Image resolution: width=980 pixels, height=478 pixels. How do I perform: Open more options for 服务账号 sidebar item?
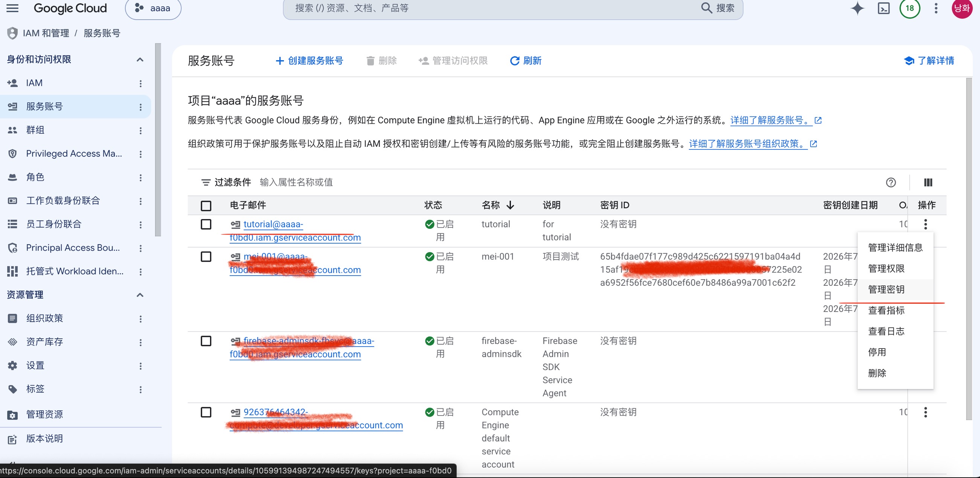tap(140, 107)
